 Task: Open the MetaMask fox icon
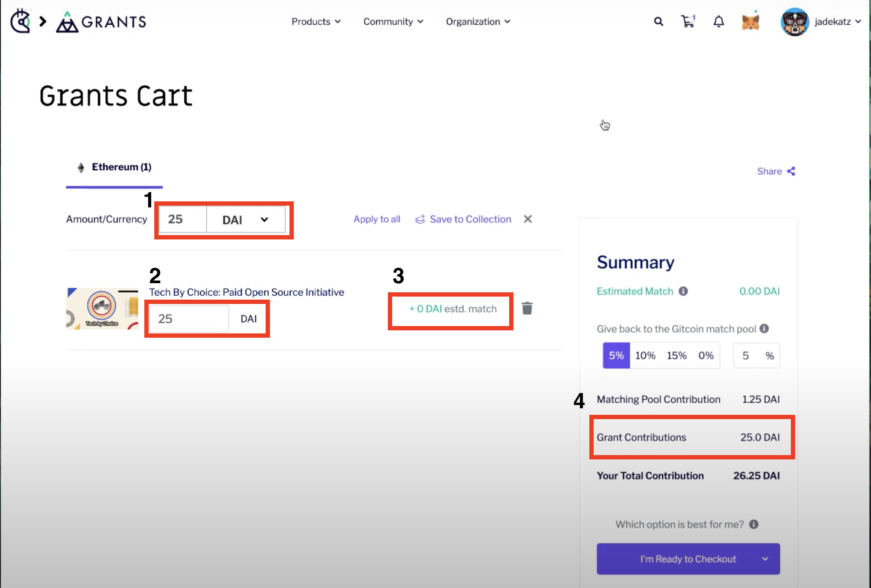coord(751,22)
